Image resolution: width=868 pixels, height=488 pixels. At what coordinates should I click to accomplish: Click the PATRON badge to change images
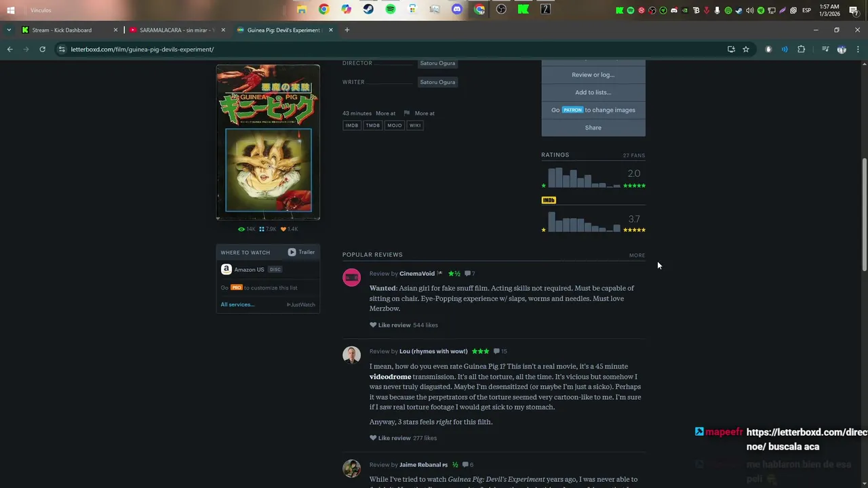572,110
